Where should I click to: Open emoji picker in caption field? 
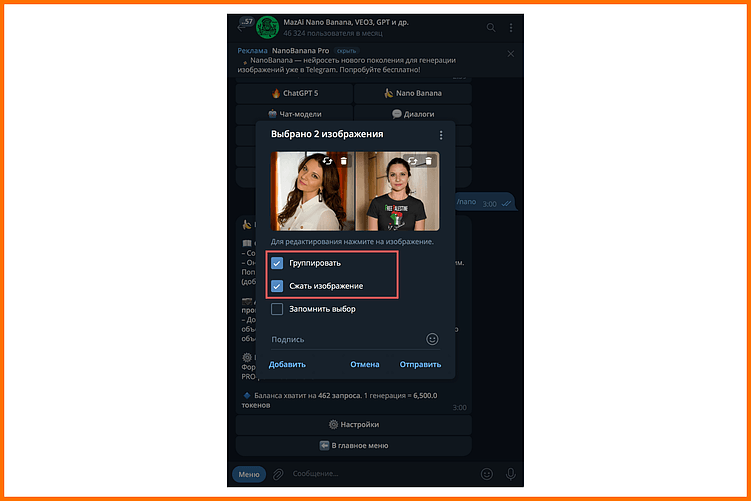click(x=432, y=339)
